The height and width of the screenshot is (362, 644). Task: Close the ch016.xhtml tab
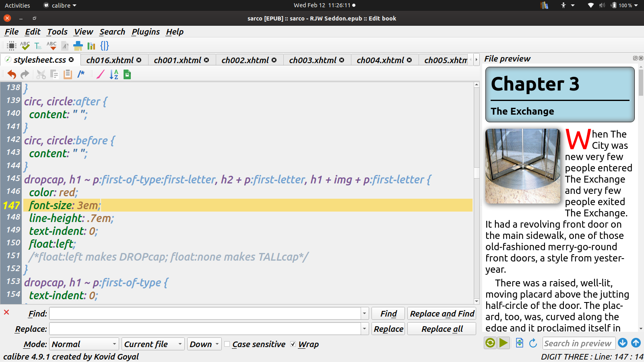coord(139,60)
